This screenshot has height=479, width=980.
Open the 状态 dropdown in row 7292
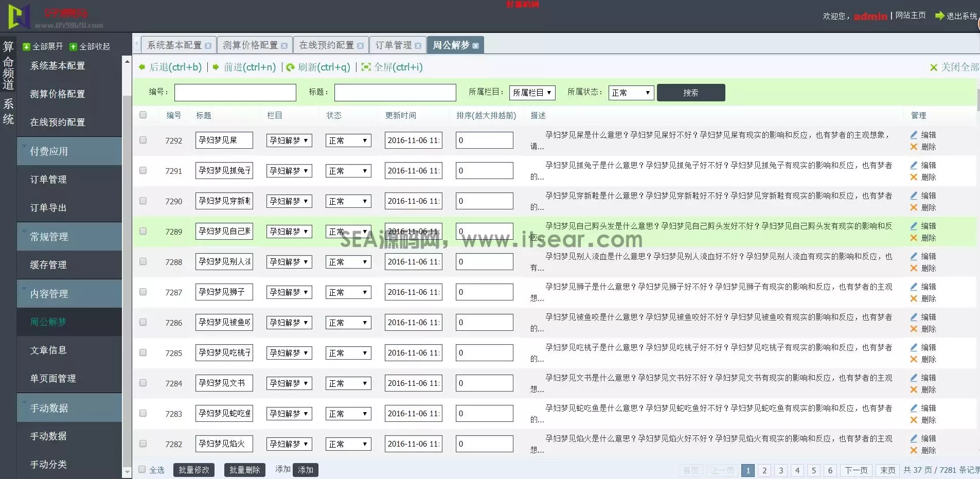pos(348,140)
